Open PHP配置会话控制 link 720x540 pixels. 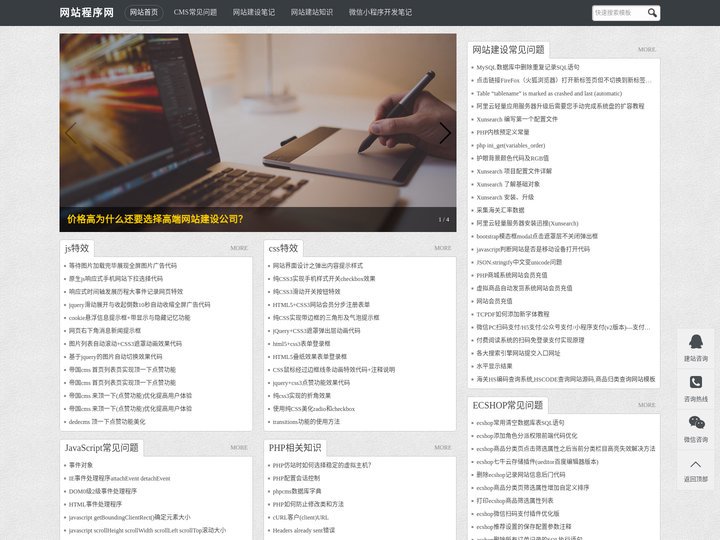click(296, 478)
